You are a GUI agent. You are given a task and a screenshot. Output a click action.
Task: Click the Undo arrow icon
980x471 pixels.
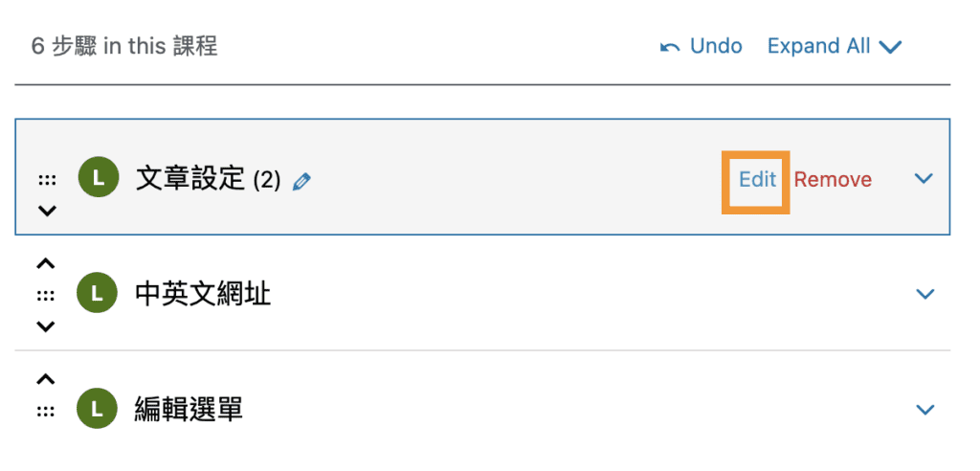click(671, 47)
